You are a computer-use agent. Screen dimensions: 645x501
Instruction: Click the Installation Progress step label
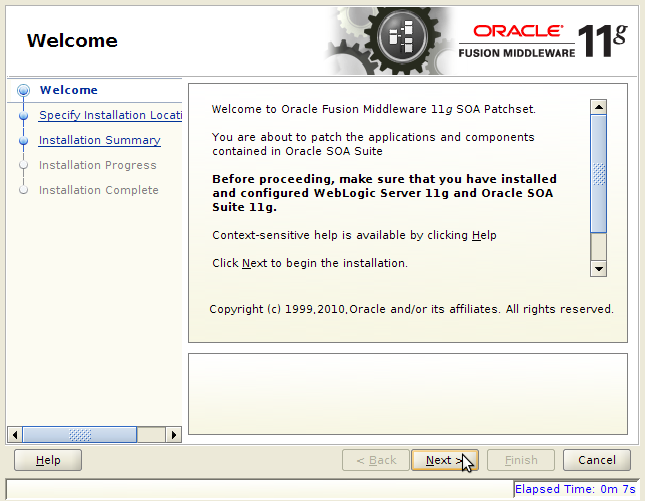[x=97, y=165]
